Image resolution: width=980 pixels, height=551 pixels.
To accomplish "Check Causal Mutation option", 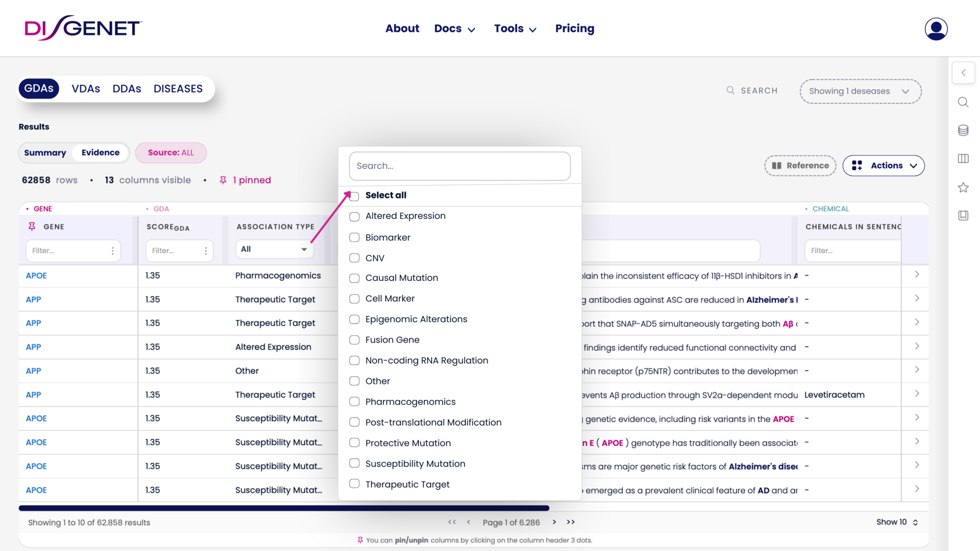I will pos(354,278).
